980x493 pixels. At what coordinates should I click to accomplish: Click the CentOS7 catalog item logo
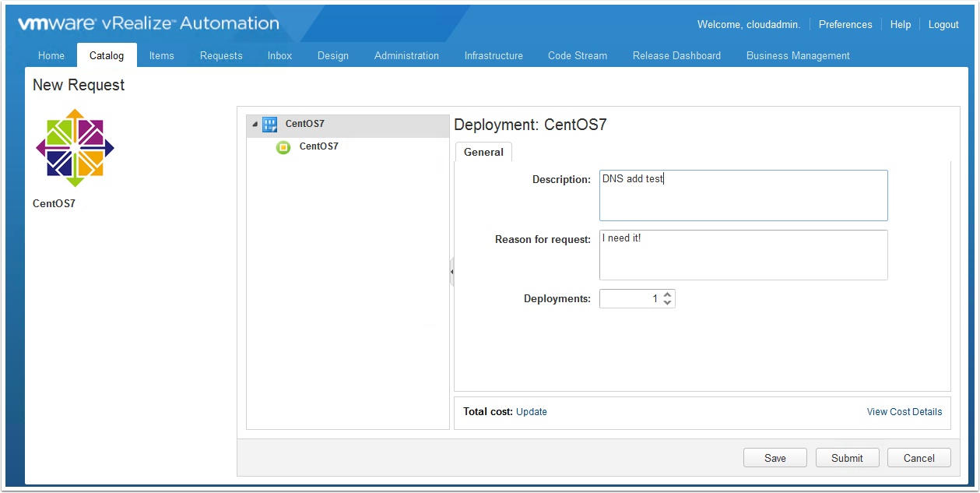75,148
